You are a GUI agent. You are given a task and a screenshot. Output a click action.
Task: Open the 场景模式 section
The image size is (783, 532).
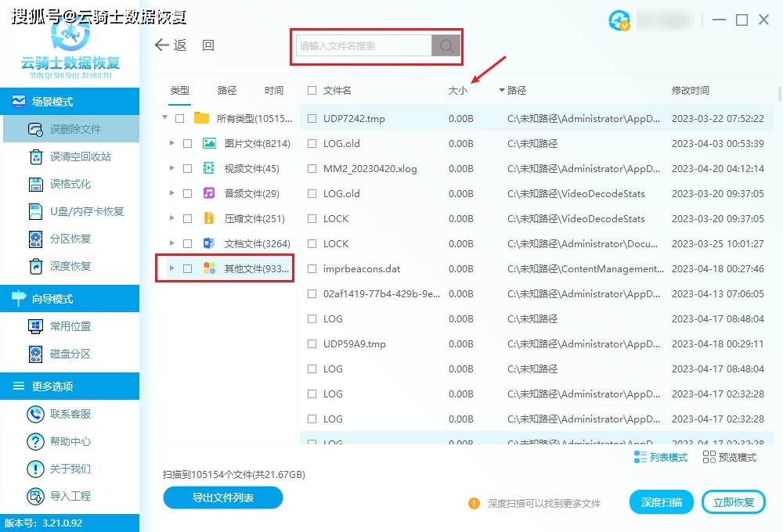[x=70, y=102]
